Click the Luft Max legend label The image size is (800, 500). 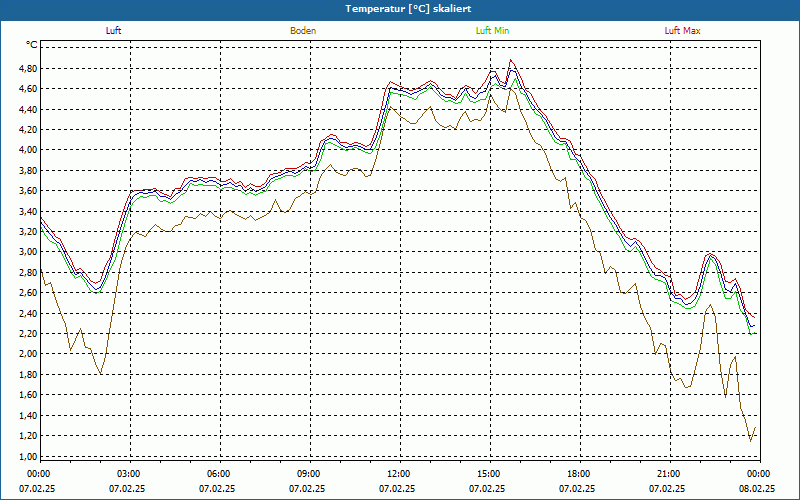[x=682, y=31]
